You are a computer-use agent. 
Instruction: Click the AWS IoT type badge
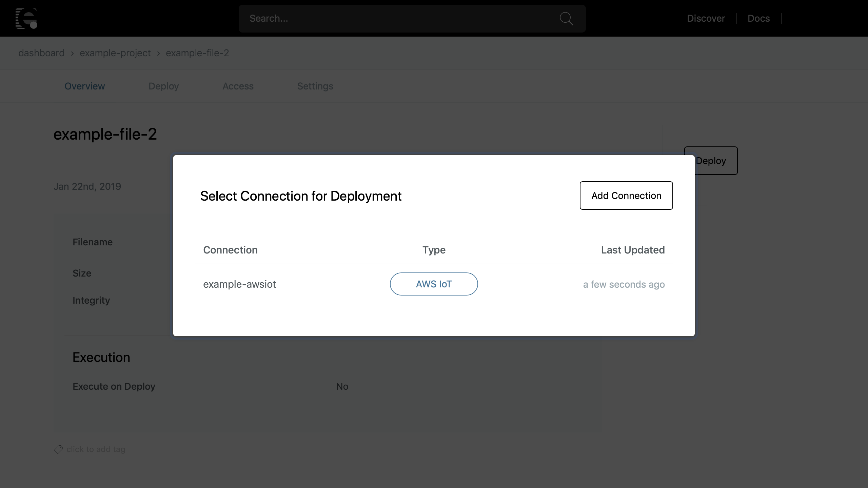[x=434, y=284]
